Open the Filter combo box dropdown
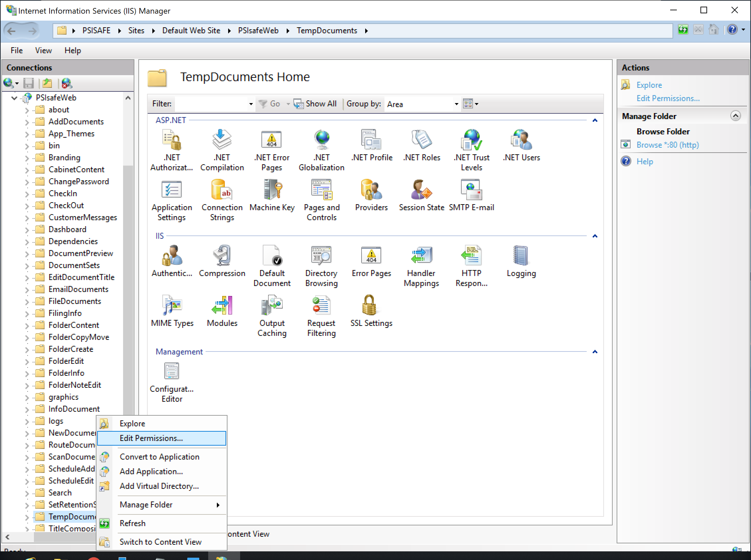The width and height of the screenshot is (751, 560). (251, 104)
